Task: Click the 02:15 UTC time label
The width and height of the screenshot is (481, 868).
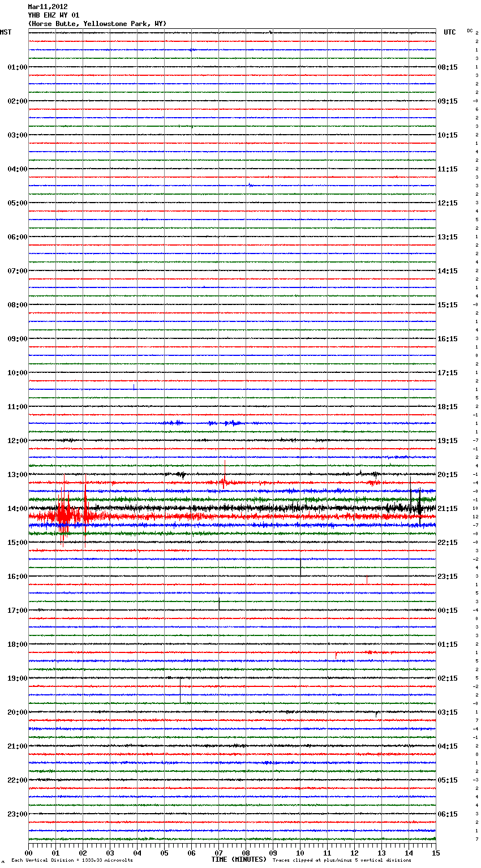Action: [x=448, y=678]
